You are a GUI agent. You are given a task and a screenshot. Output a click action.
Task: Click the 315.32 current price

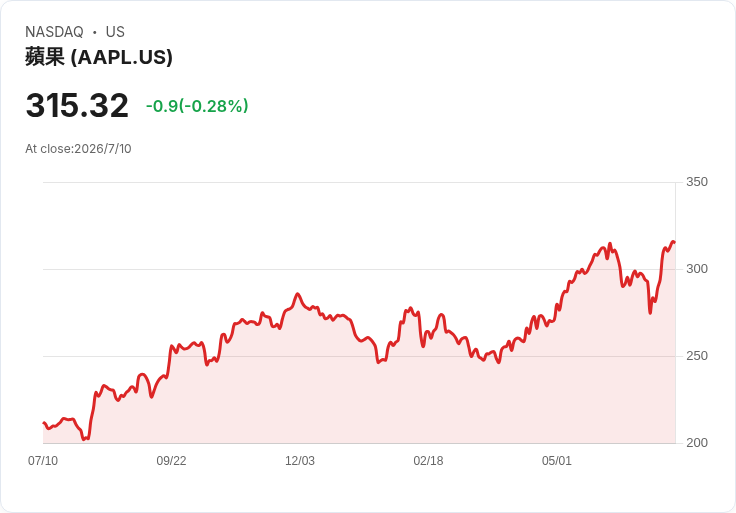[x=77, y=105]
